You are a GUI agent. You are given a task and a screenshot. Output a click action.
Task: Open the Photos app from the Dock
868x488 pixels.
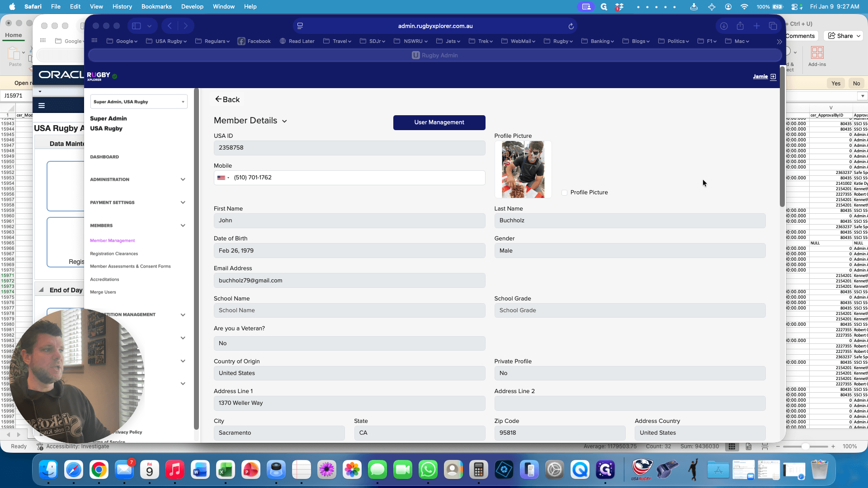point(352,470)
